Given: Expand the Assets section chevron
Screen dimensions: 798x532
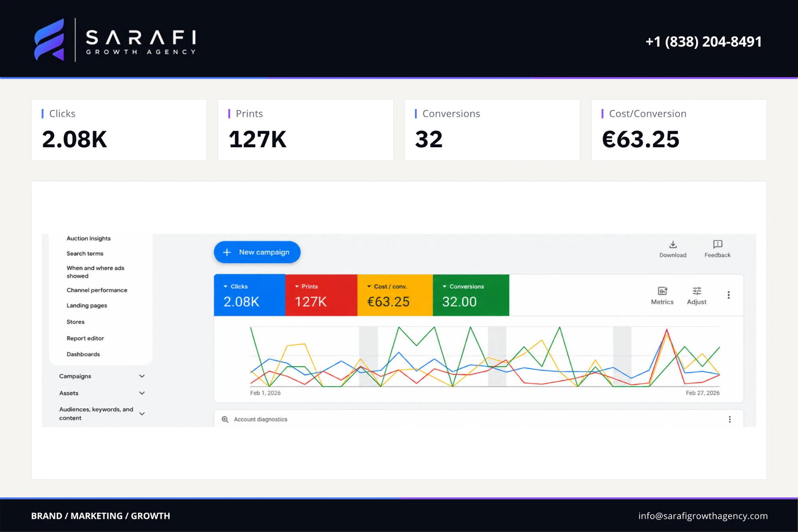Looking at the screenshot, I should coord(142,393).
